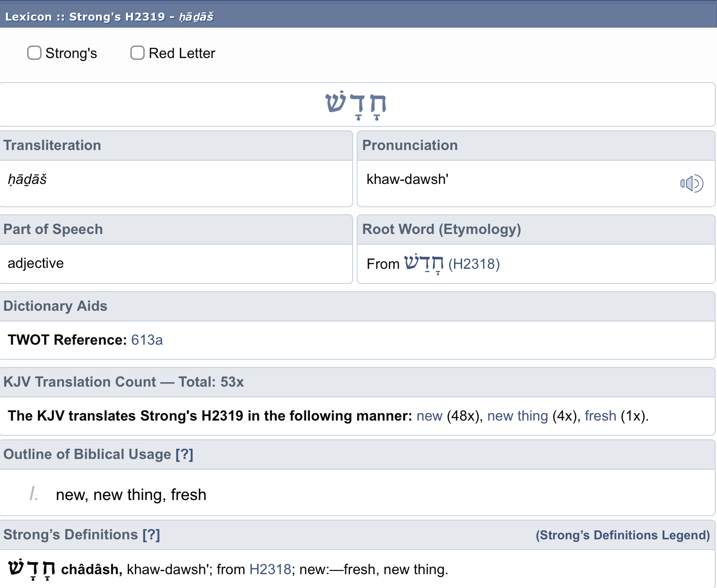The width and height of the screenshot is (717, 588).
Task: Click the Dictionary Aids header
Action: [x=358, y=306]
